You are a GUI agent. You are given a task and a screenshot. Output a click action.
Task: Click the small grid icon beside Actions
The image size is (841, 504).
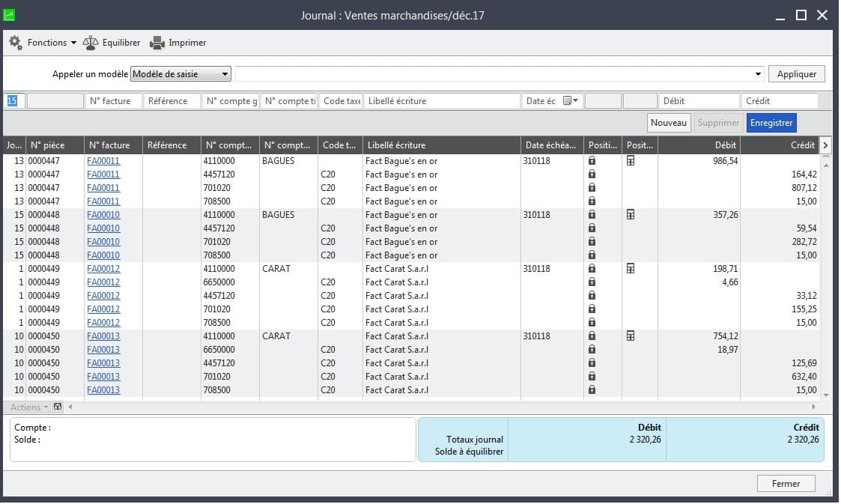coord(58,407)
